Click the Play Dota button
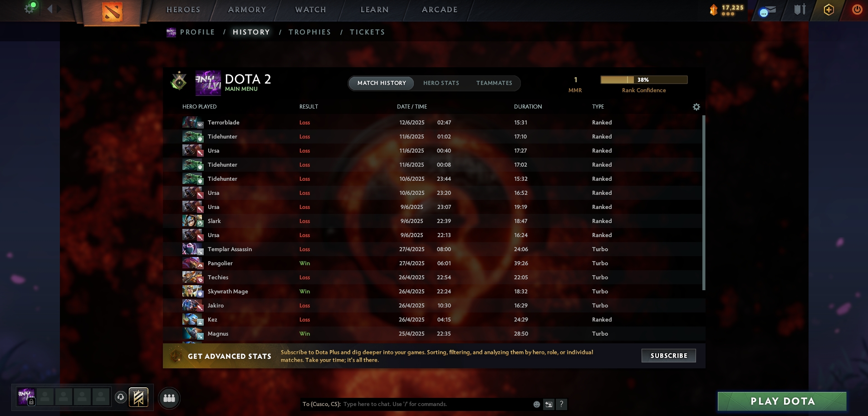The height and width of the screenshot is (416, 868). point(782,401)
